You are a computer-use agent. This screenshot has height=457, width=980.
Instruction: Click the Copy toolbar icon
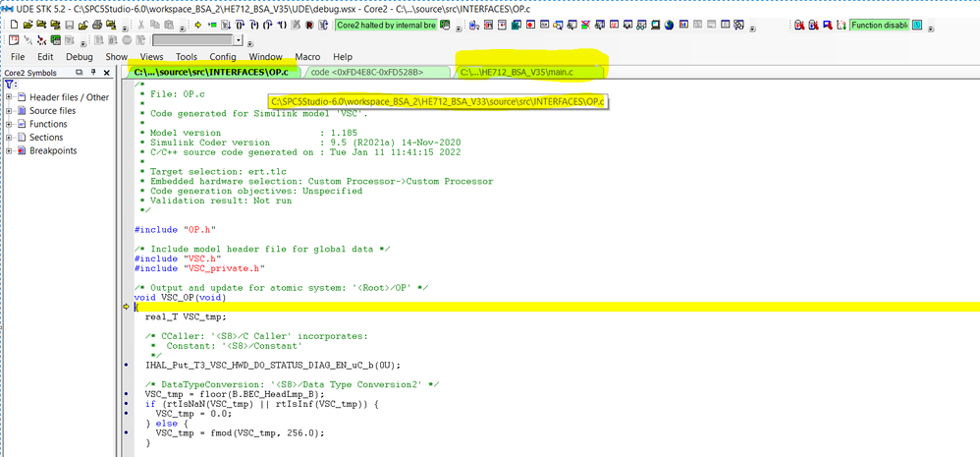coord(154,25)
